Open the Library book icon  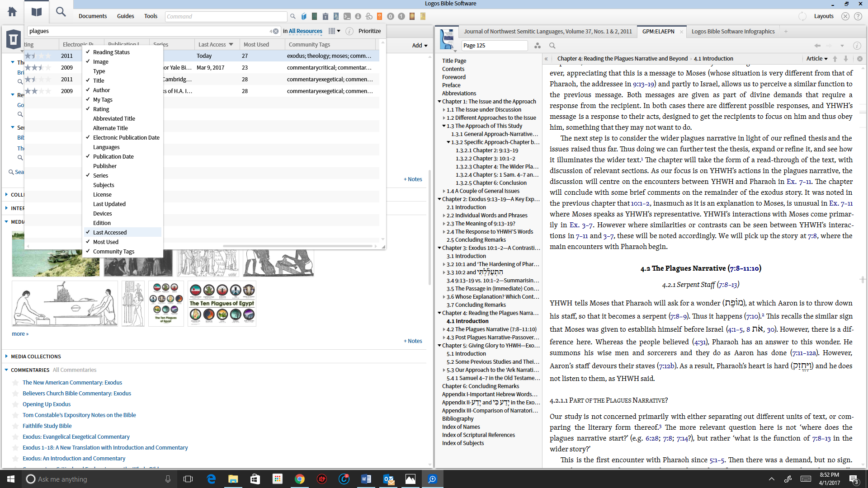click(x=37, y=12)
